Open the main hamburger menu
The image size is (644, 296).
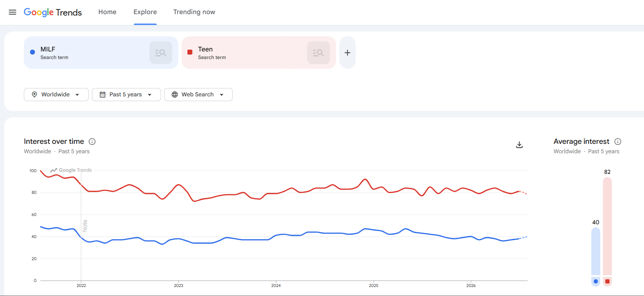coord(12,12)
